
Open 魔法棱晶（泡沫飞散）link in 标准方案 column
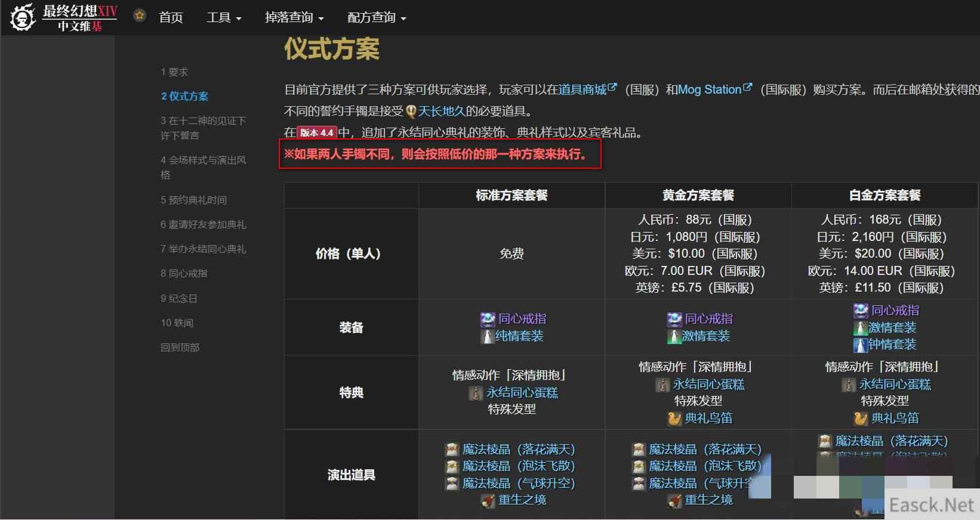519,466
